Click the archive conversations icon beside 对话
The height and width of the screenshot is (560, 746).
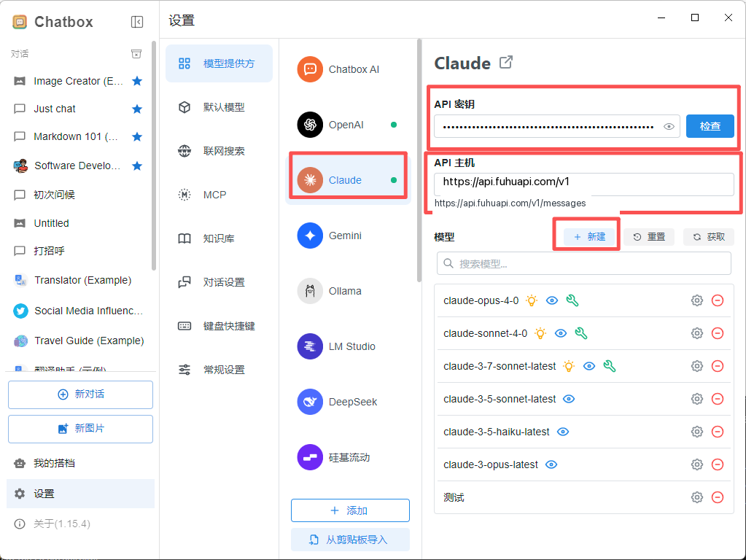[136, 54]
